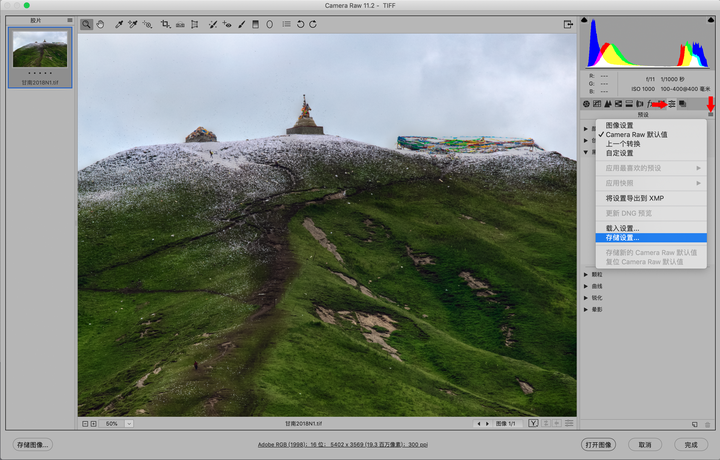Viewport: 720px width, 460px height.
Task: Select the Straighten tool
Action: [x=180, y=24]
